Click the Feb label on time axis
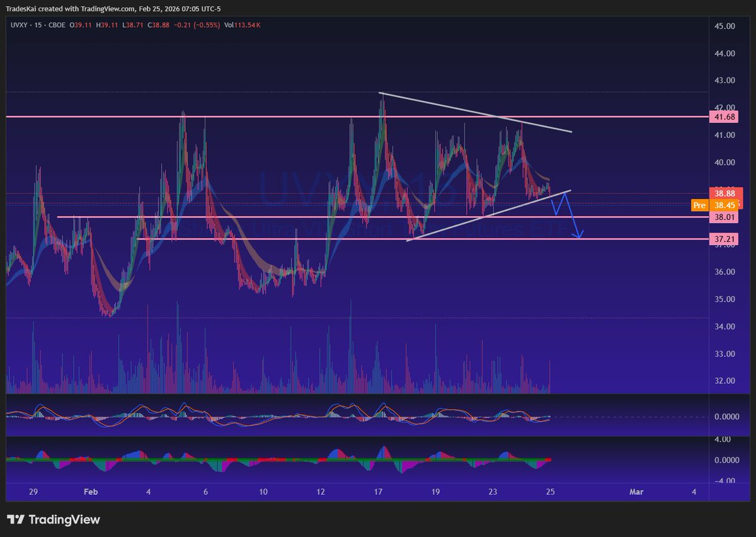Viewport: 756px width, 537px height. point(91,492)
